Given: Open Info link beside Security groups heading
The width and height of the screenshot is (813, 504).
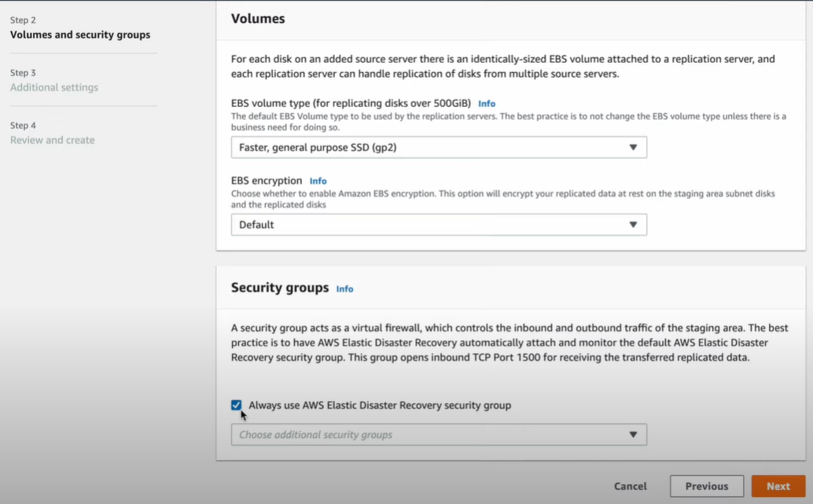Looking at the screenshot, I should pos(345,289).
